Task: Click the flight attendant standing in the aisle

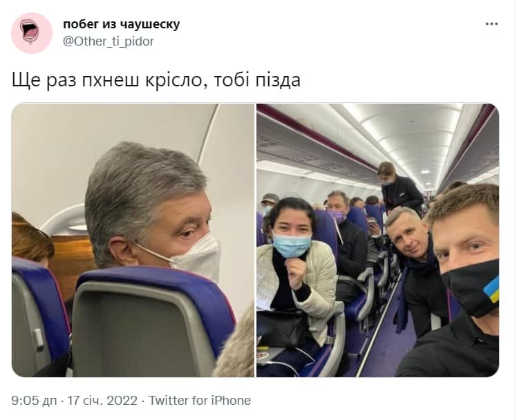Action: [x=398, y=187]
